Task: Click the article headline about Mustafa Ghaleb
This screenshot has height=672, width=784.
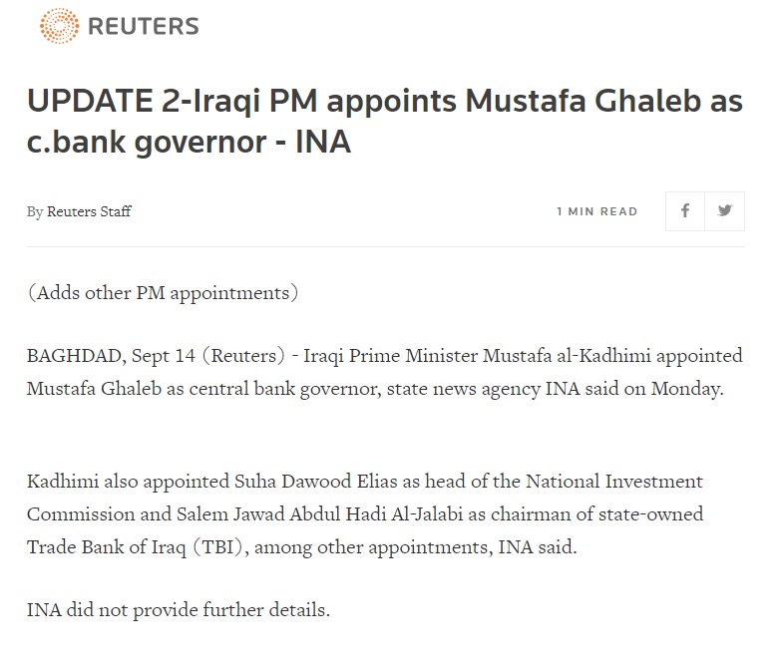Action: tap(385, 122)
